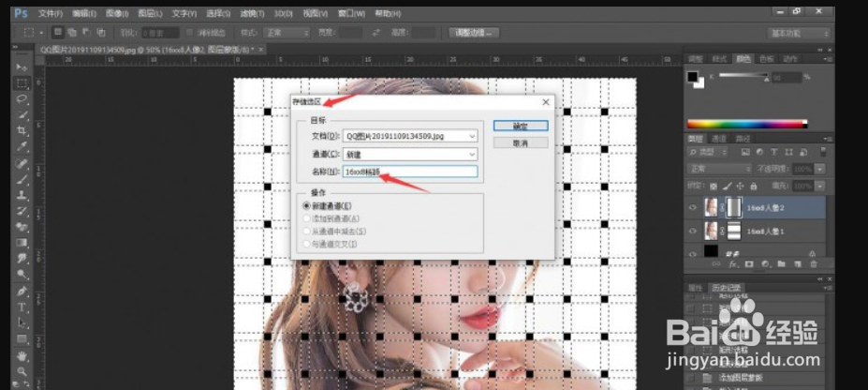Select the Quick Selection tool
Viewport: 868px width, 390px height.
pos(22,115)
